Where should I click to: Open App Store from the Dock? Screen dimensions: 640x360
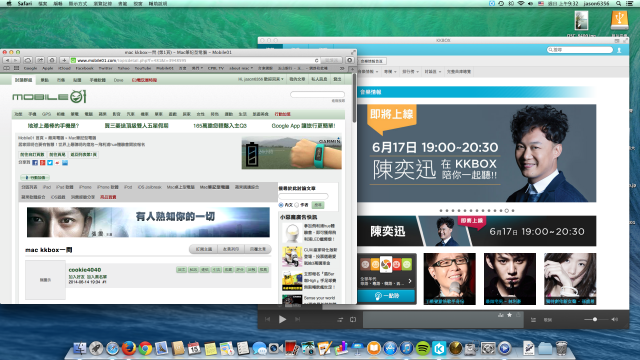[390, 348]
